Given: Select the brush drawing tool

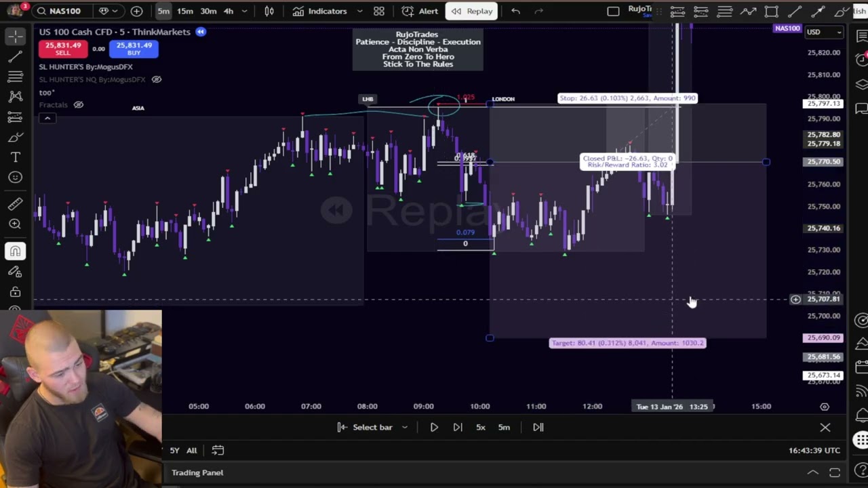Looking at the screenshot, I should click(15, 138).
